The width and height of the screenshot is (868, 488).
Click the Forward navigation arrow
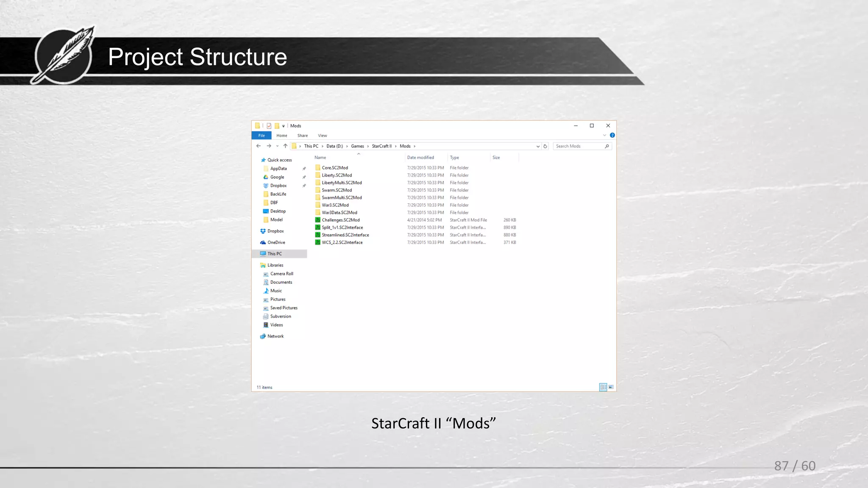pos(269,146)
